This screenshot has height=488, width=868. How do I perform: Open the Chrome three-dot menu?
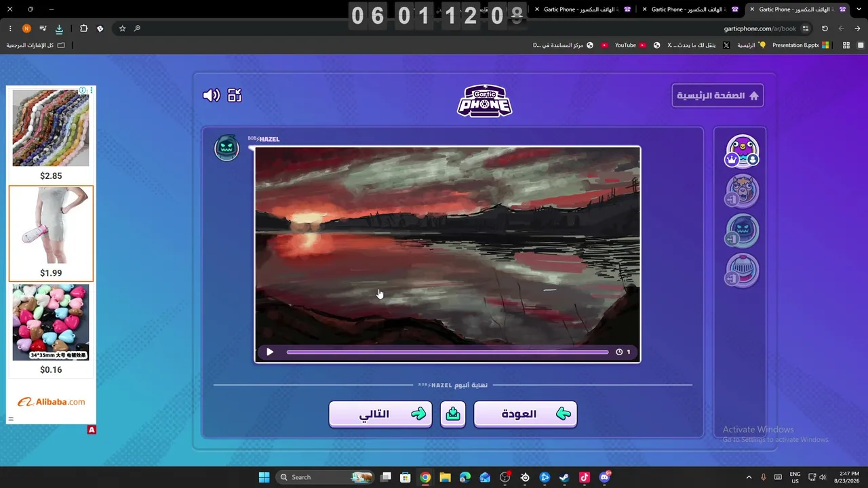pyautogui.click(x=10, y=28)
